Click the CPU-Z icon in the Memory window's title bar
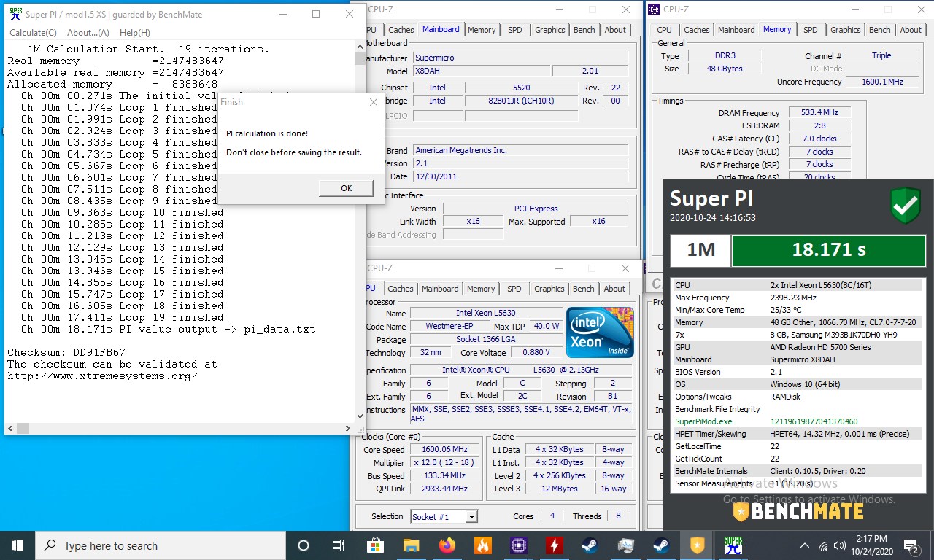This screenshot has height=560, width=934. 653,9
